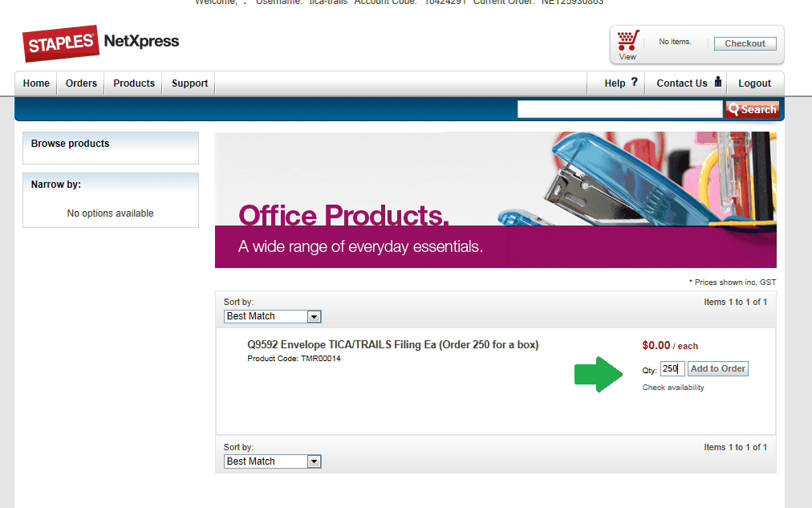Select Contact Us in navigation bar
The width and height of the screenshot is (812, 508).
coord(682,83)
